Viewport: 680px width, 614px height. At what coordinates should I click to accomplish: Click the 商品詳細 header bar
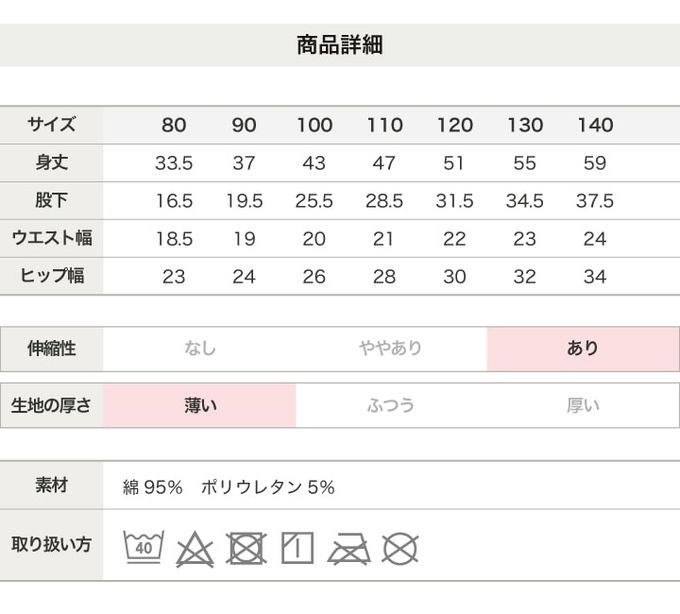point(340,45)
